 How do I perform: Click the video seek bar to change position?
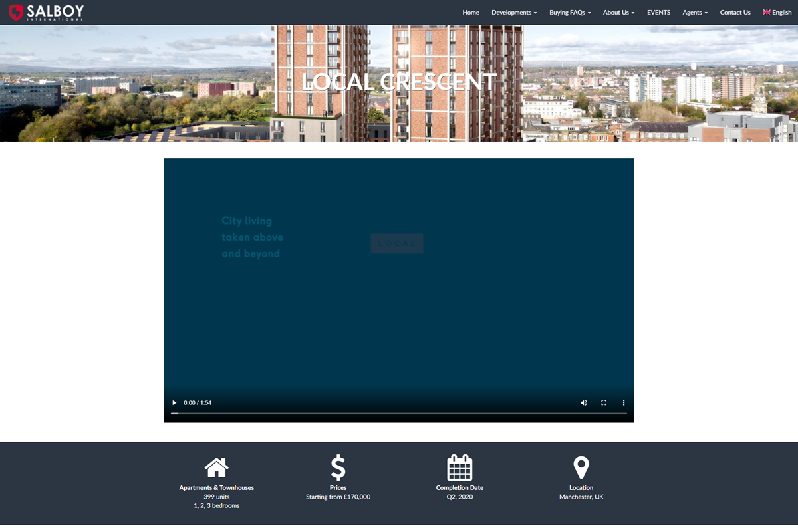click(399, 413)
